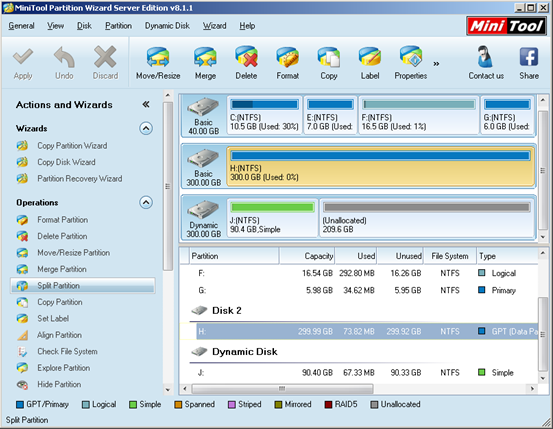This screenshot has height=429, width=553.
Task: Sort by the Used column header
Action: 356,256
